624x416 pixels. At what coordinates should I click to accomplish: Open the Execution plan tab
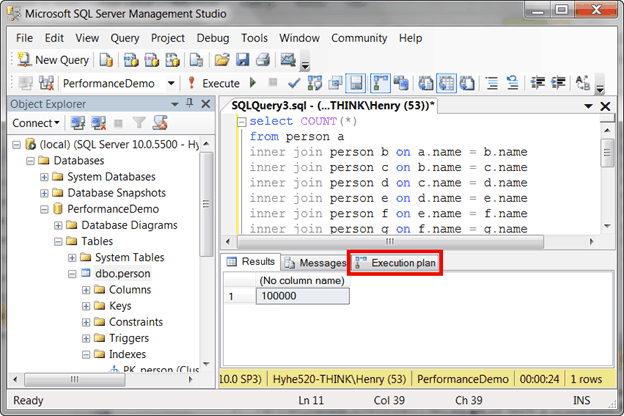pos(395,263)
